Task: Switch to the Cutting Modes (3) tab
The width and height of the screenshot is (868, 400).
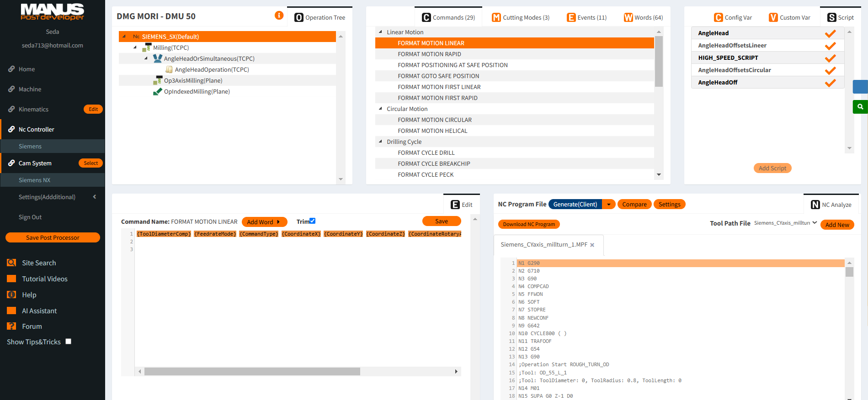Action: (x=521, y=17)
